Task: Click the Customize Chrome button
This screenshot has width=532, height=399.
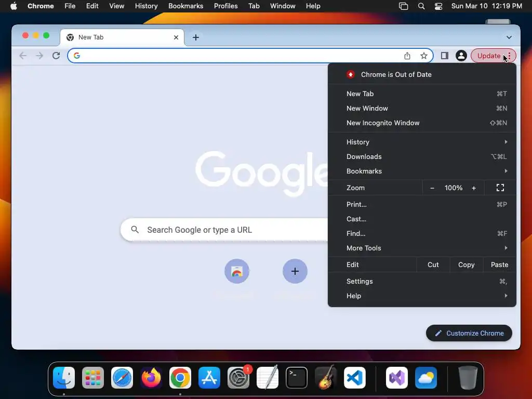Action: (469, 333)
